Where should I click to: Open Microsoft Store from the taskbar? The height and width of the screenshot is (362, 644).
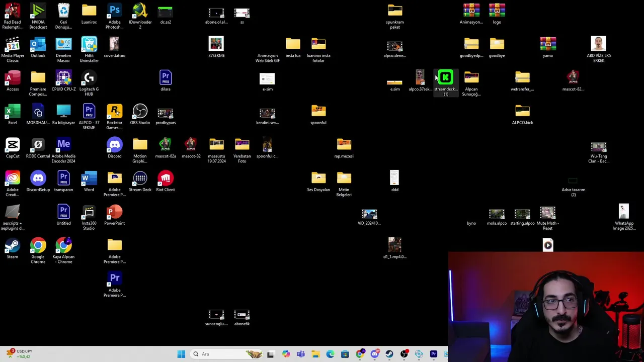(345, 354)
